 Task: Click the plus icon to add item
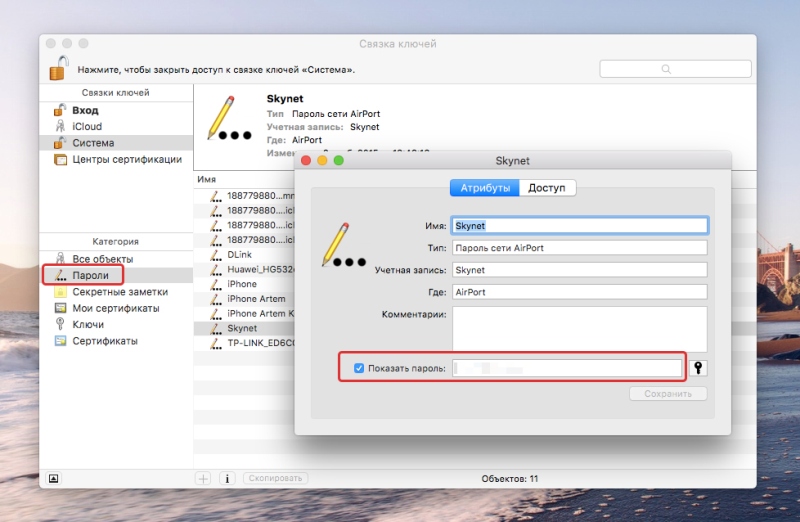pos(203,478)
